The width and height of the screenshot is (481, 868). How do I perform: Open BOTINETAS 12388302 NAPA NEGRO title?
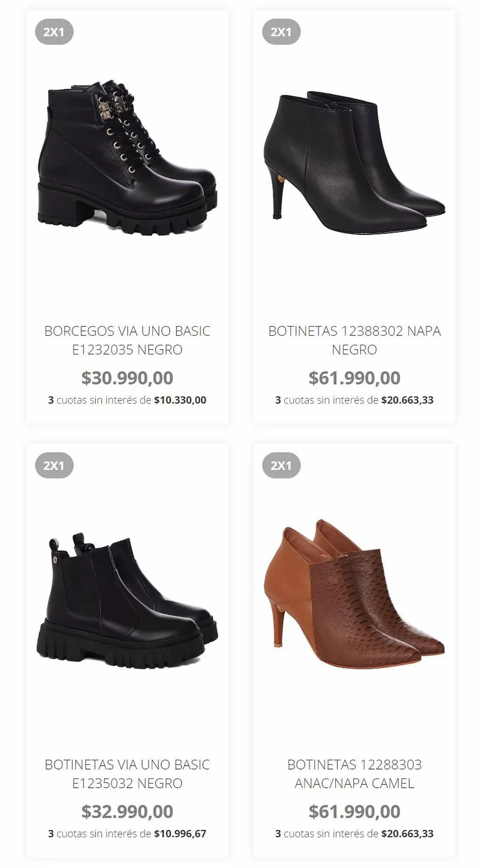tap(354, 340)
